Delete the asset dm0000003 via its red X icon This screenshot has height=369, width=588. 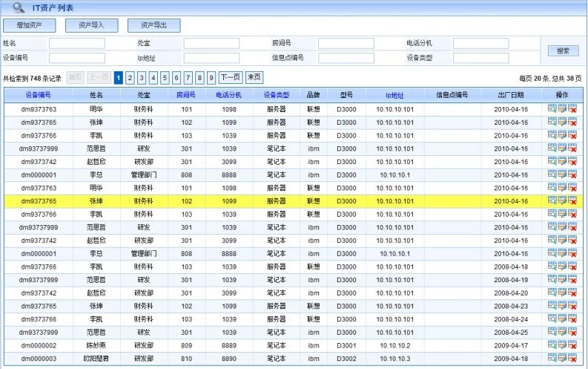tap(572, 358)
